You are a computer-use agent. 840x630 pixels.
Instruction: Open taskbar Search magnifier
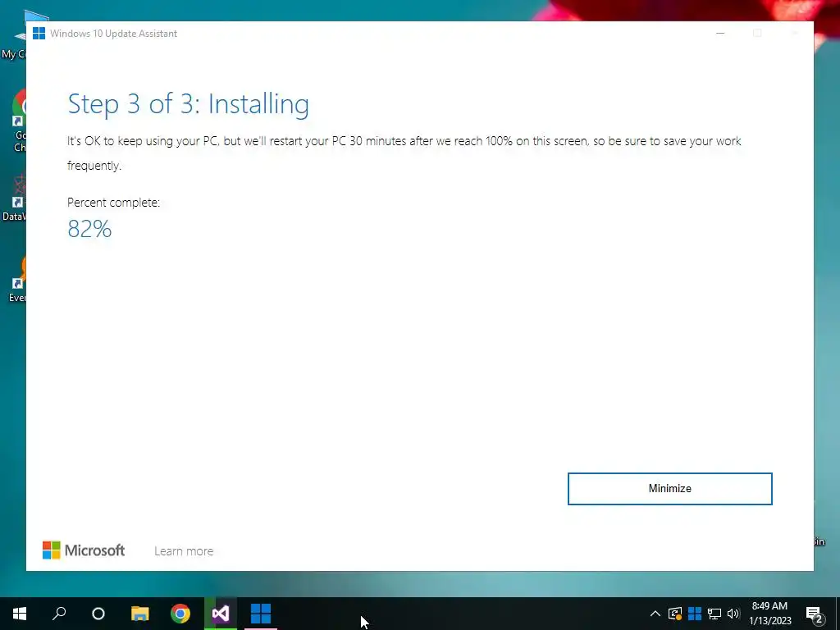click(x=59, y=614)
